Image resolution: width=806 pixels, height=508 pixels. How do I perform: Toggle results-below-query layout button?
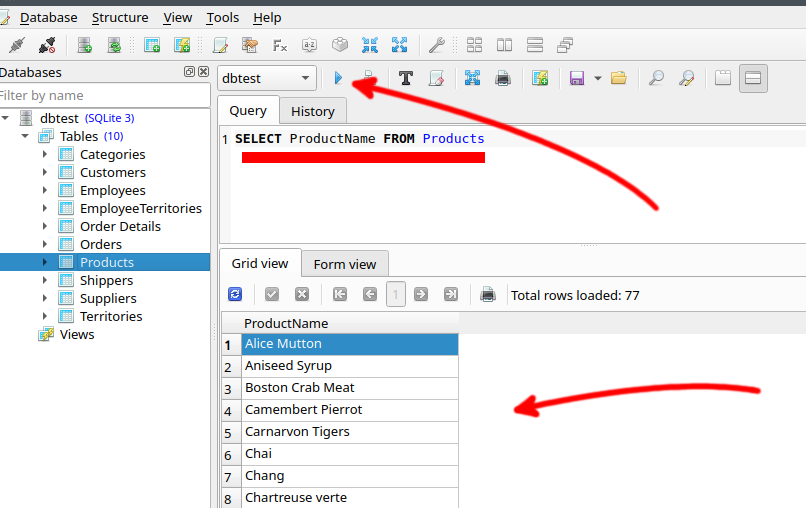[753, 78]
